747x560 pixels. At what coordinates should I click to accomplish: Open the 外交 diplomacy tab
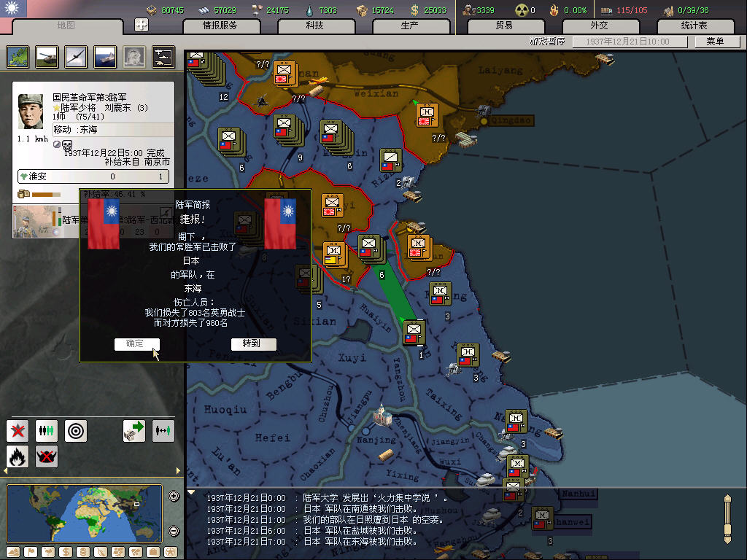(598, 26)
